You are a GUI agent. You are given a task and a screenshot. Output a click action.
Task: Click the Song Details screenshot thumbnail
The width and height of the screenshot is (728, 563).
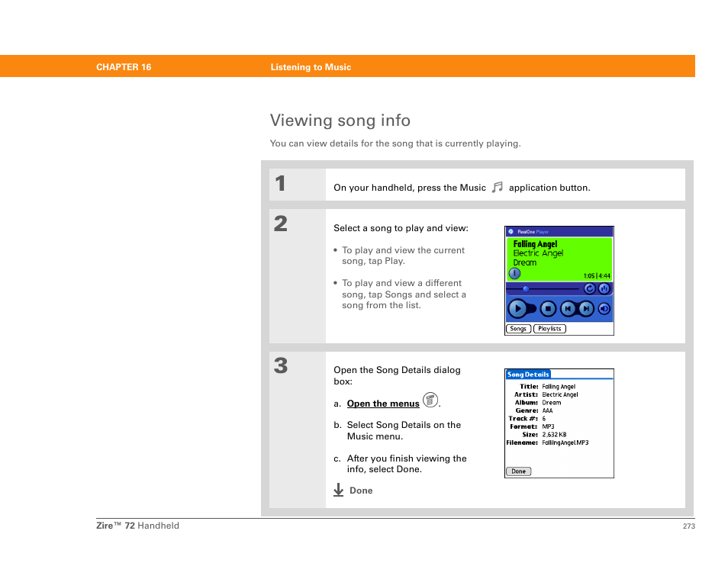pyautogui.click(x=559, y=423)
